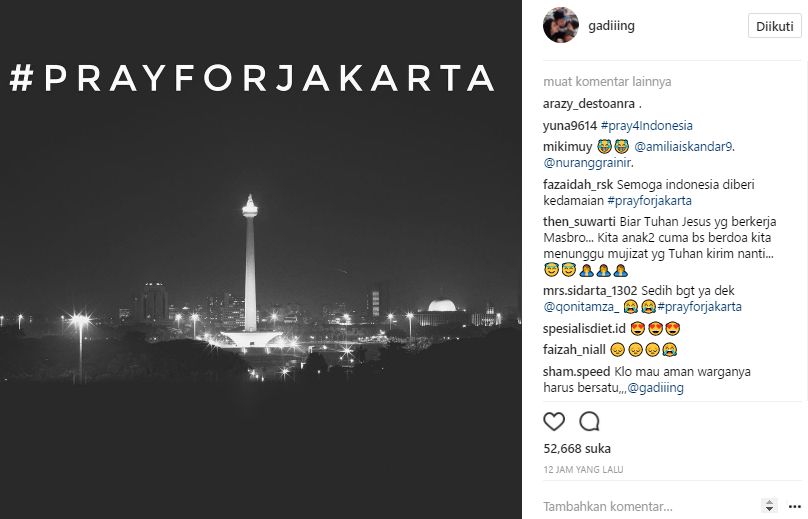Viewport: 808px width, 519px height.
Task: Open the comment bubble icon
Action: click(x=590, y=422)
